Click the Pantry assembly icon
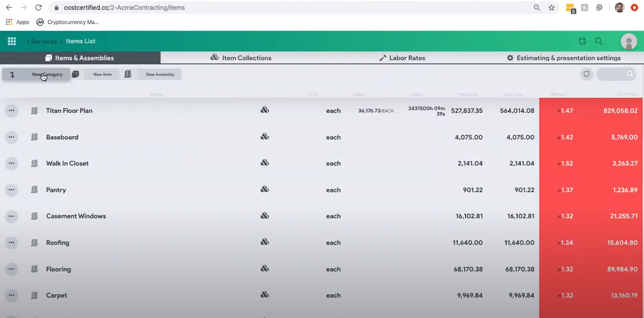Image resolution: width=644 pixels, height=318 pixels. [35, 190]
